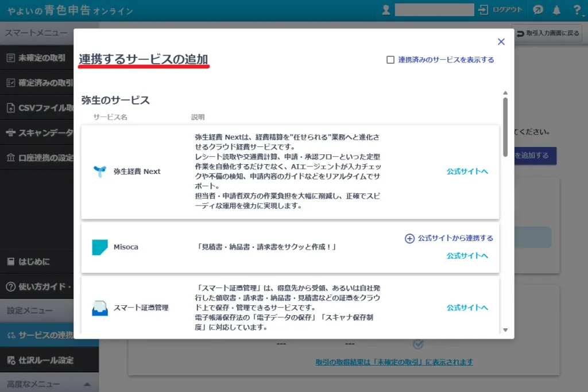Open 未確定の取引 in the sidebar
The width and height of the screenshot is (588, 392).
[37, 58]
